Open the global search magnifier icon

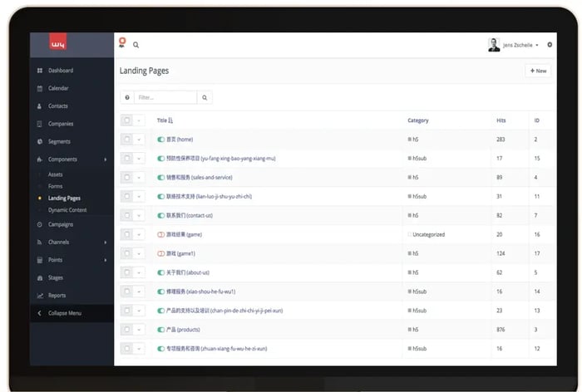pos(136,45)
